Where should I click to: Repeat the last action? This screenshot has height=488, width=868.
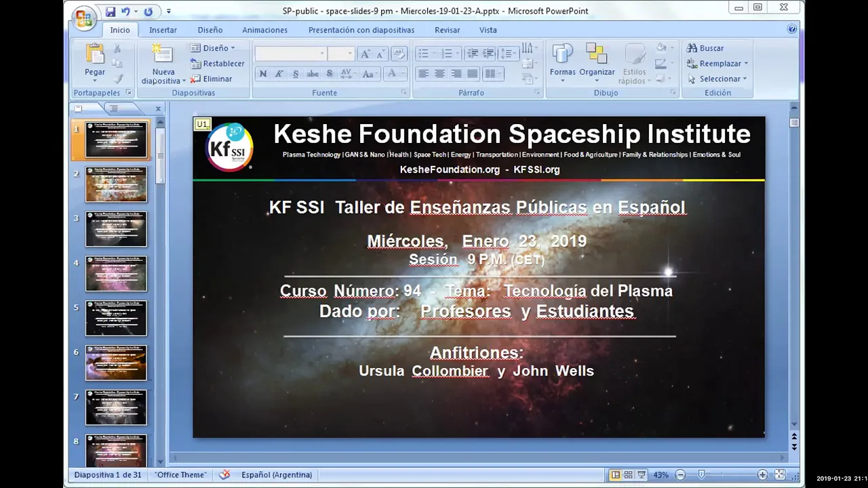tap(149, 12)
